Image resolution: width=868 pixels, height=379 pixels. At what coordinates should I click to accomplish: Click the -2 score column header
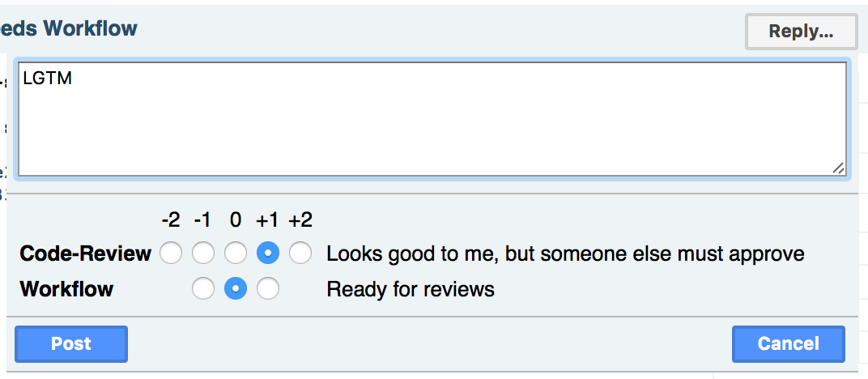[x=171, y=219]
